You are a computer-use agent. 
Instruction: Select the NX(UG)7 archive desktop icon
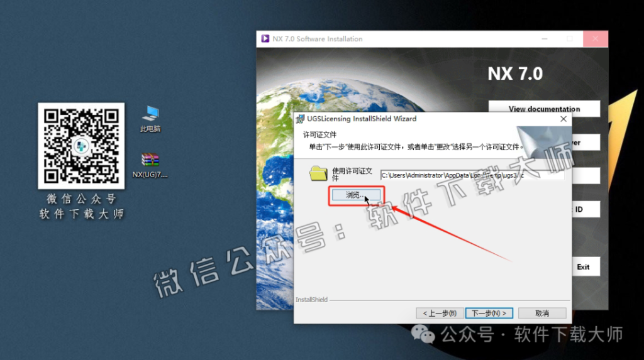(150, 165)
